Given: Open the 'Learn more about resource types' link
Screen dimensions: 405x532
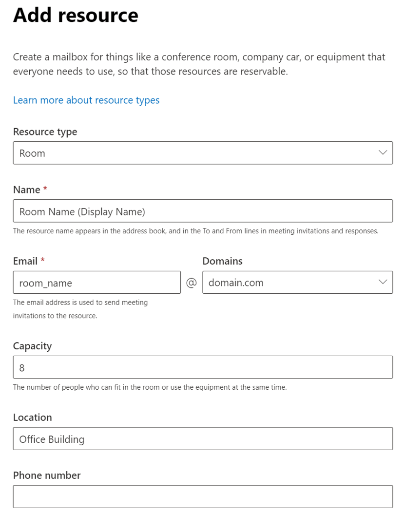Looking at the screenshot, I should click(x=86, y=100).
